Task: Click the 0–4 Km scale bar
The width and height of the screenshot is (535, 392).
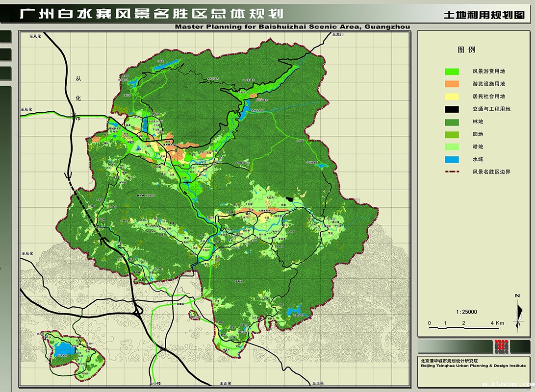Action: [x=463, y=328]
